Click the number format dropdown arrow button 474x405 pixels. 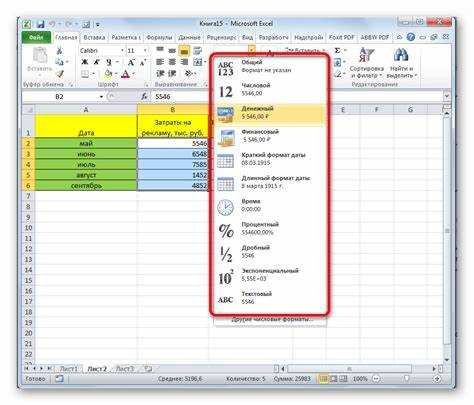point(252,50)
